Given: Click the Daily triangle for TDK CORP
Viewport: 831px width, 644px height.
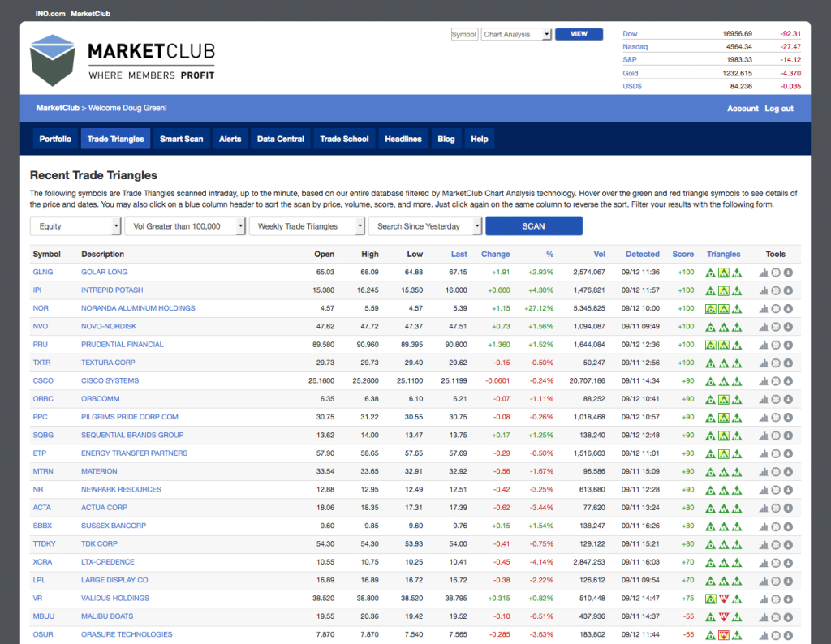Looking at the screenshot, I should click(711, 544).
